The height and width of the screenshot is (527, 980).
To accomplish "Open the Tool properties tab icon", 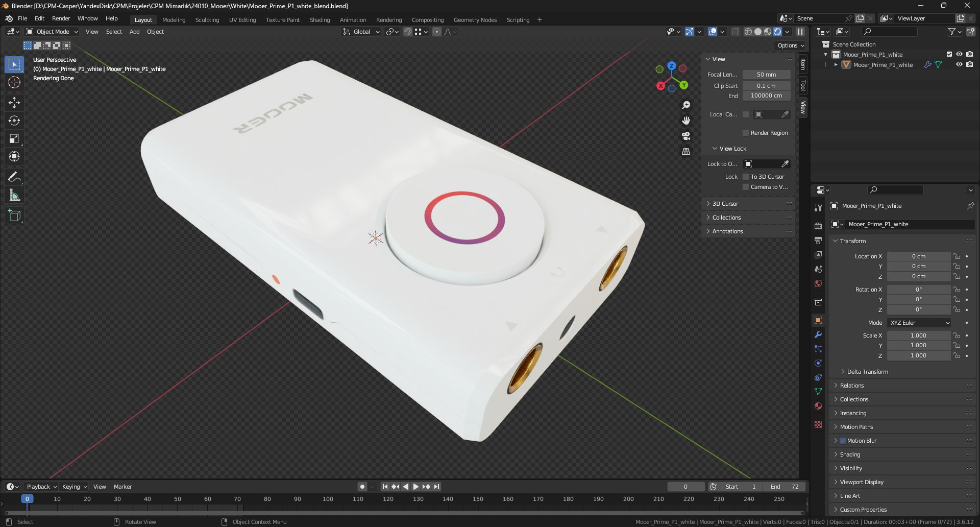I will click(x=818, y=208).
